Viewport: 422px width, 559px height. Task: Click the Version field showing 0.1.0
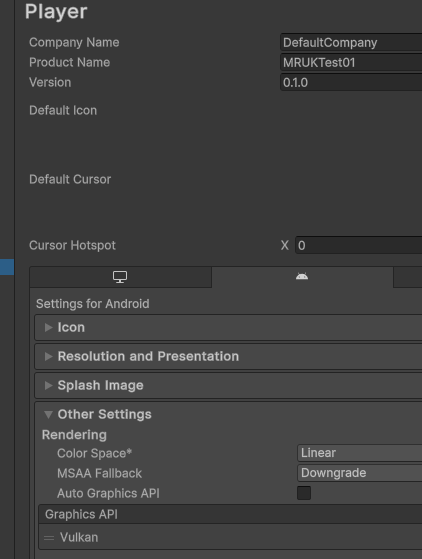[x=351, y=83]
